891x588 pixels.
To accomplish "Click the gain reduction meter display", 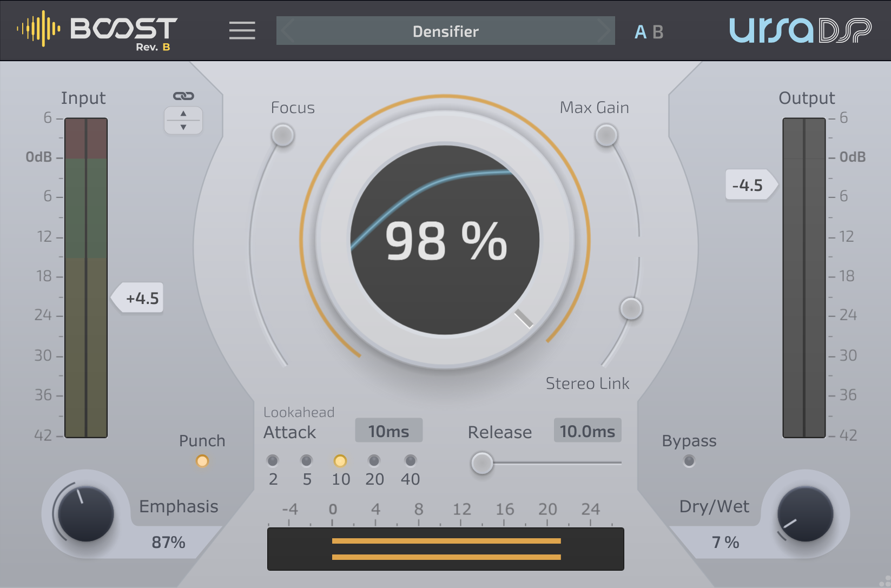I will click(445, 549).
